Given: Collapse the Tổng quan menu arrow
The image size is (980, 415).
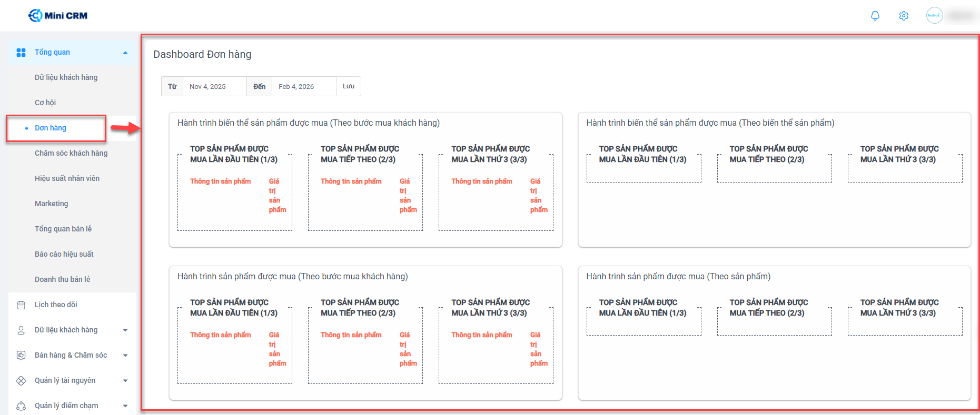Looking at the screenshot, I should click(x=125, y=53).
